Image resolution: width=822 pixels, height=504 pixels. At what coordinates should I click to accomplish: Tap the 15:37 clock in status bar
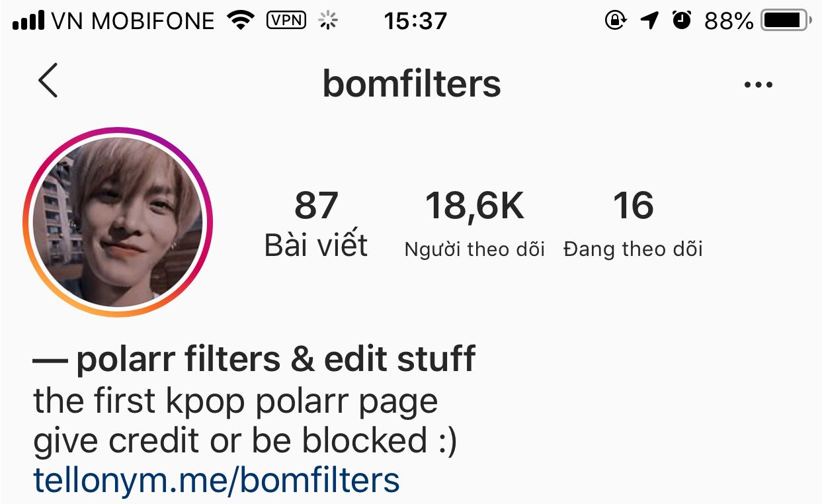415,21
